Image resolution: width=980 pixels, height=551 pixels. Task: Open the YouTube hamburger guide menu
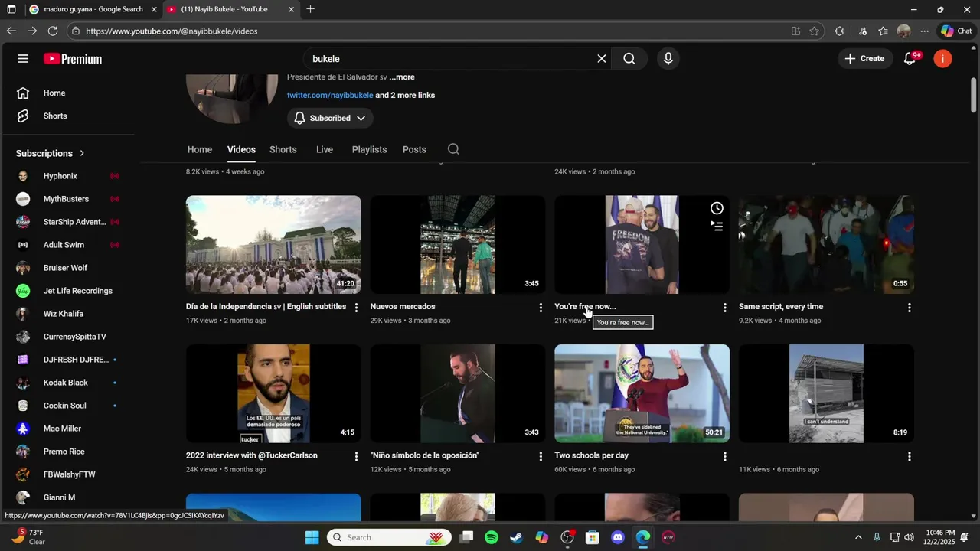pyautogui.click(x=23, y=59)
